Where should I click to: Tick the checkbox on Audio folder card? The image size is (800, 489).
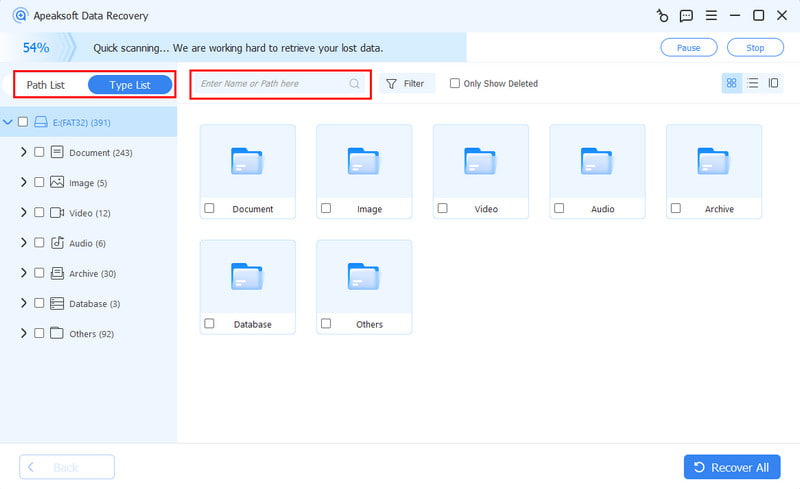tap(559, 208)
